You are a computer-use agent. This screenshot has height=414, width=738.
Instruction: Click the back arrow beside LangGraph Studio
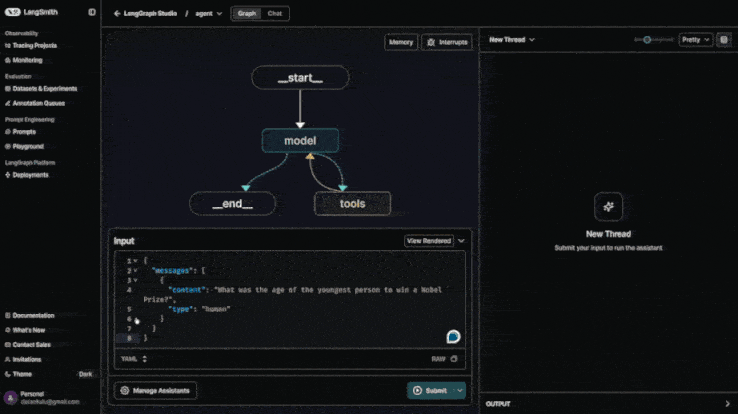pos(117,14)
